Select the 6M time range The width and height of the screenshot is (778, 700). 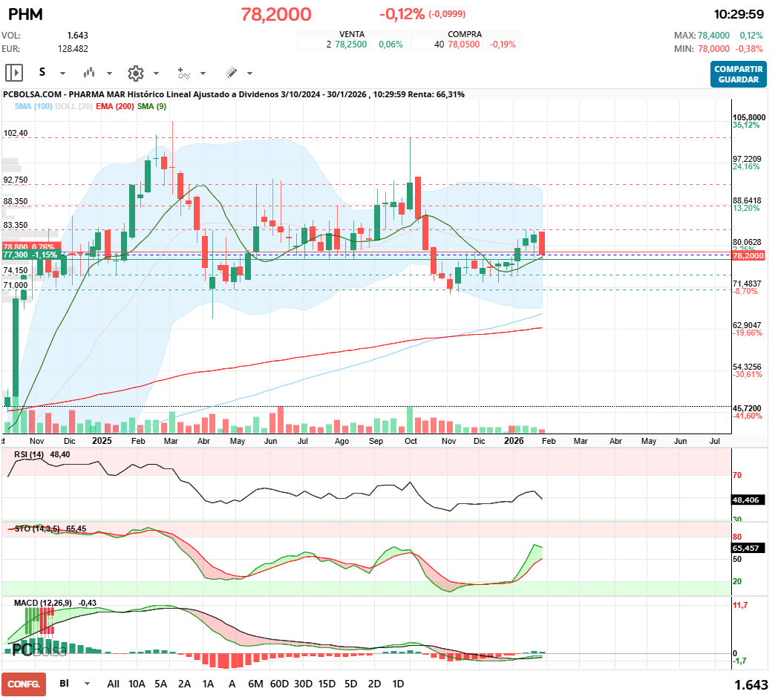pos(255,683)
